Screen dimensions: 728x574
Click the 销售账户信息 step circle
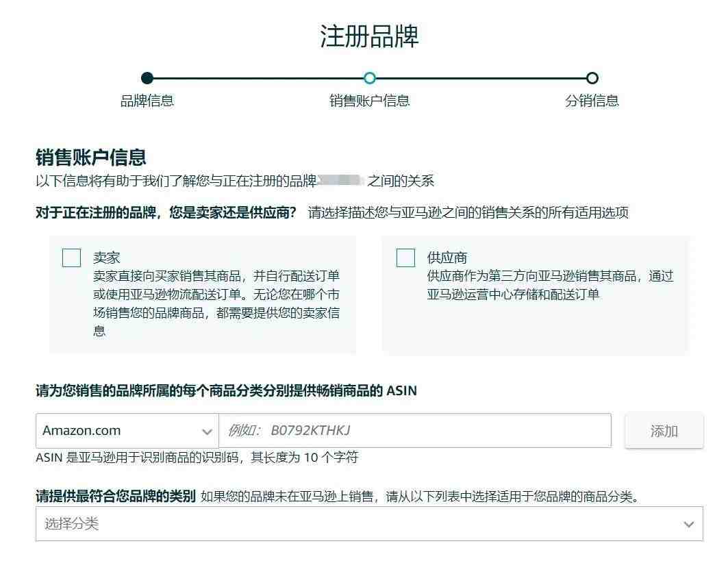point(370,77)
